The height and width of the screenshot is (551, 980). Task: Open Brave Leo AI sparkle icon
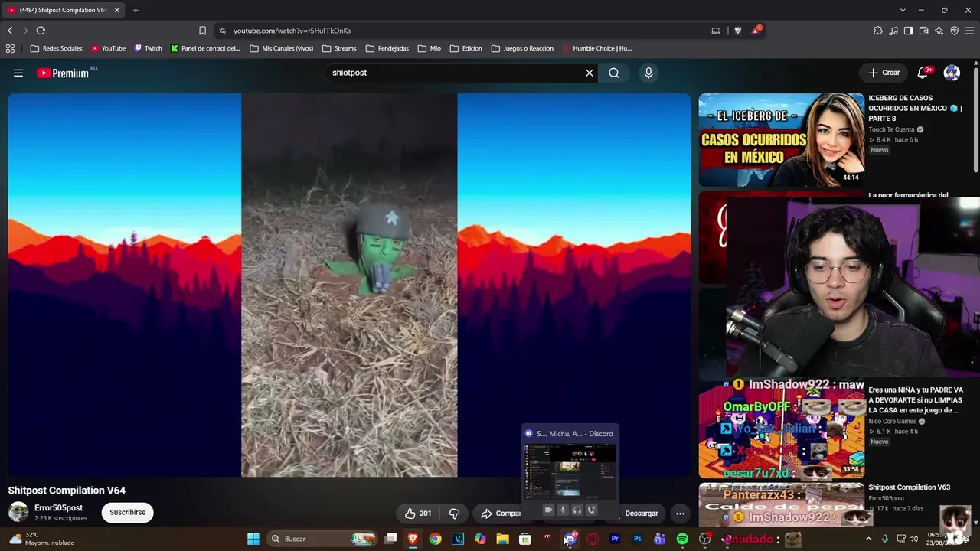pos(939,31)
